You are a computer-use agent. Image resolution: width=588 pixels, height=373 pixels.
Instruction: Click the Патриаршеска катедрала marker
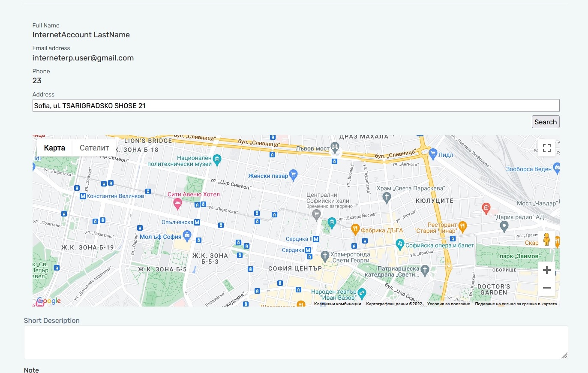pos(425,270)
